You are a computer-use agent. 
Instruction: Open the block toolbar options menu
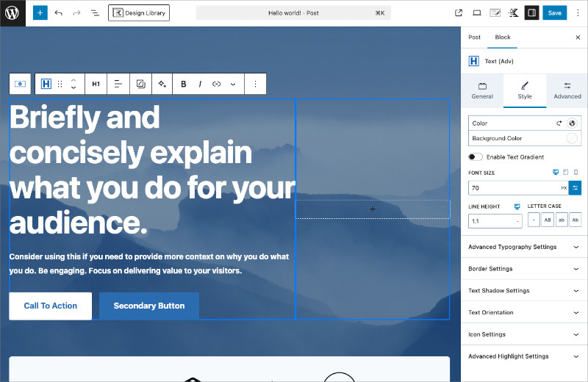tap(255, 84)
